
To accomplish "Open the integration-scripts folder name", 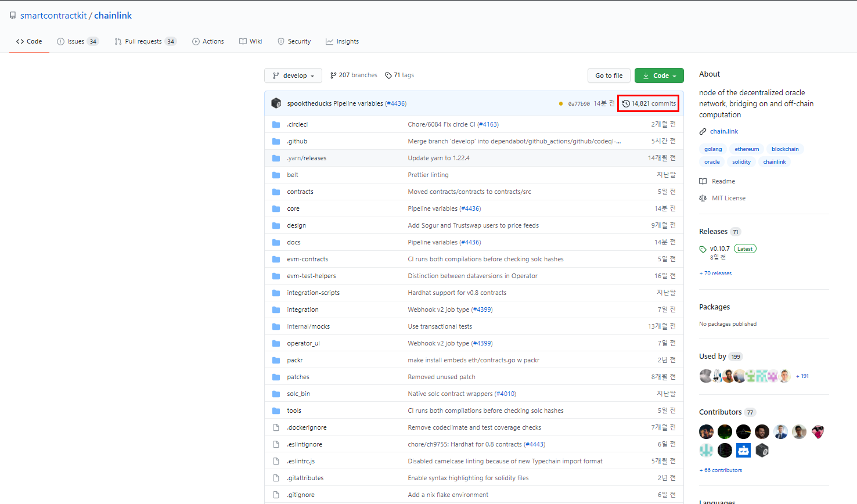I will [314, 293].
